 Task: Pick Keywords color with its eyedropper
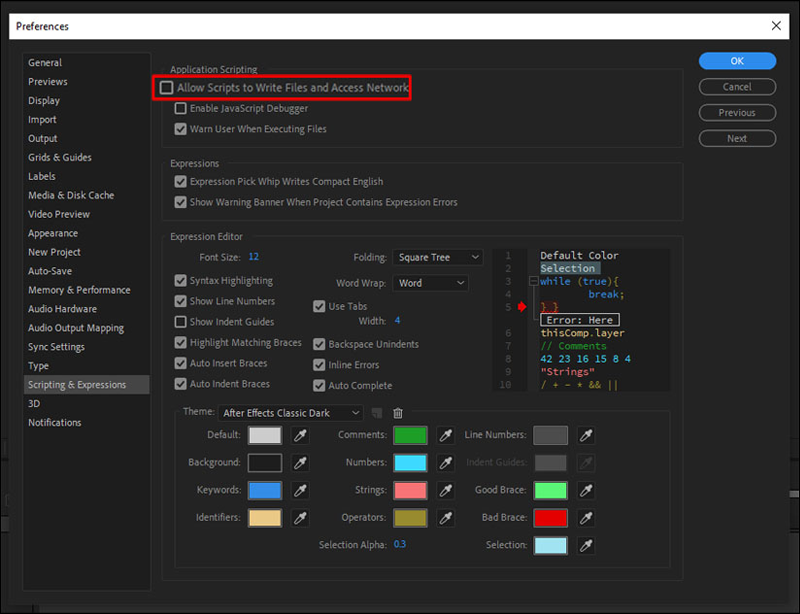[300, 491]
